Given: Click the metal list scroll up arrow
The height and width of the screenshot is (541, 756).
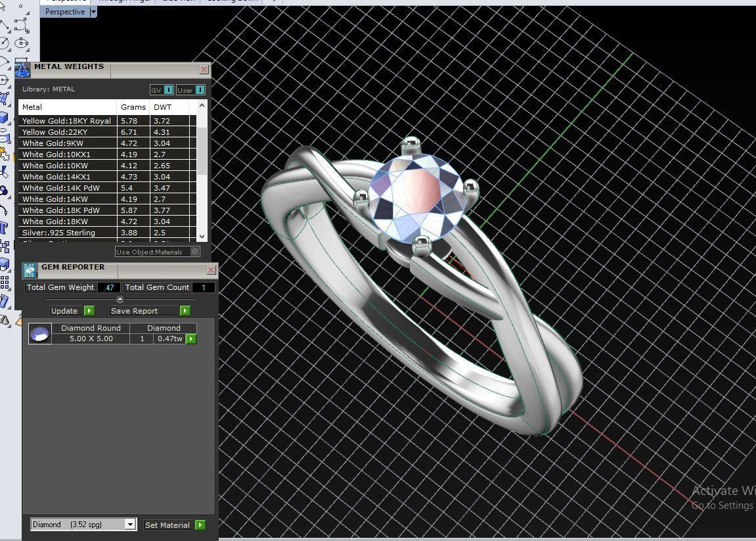Looking at the screenshot, I should (202, 105).
